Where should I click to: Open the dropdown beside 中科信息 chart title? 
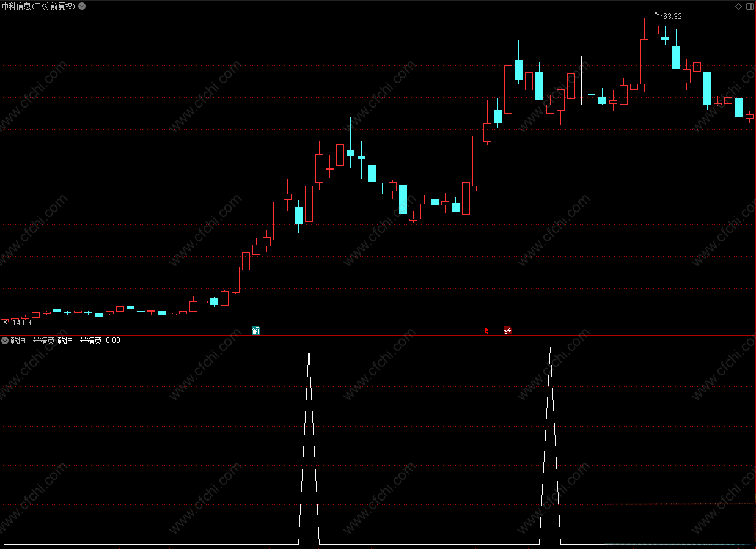point(82,6)
